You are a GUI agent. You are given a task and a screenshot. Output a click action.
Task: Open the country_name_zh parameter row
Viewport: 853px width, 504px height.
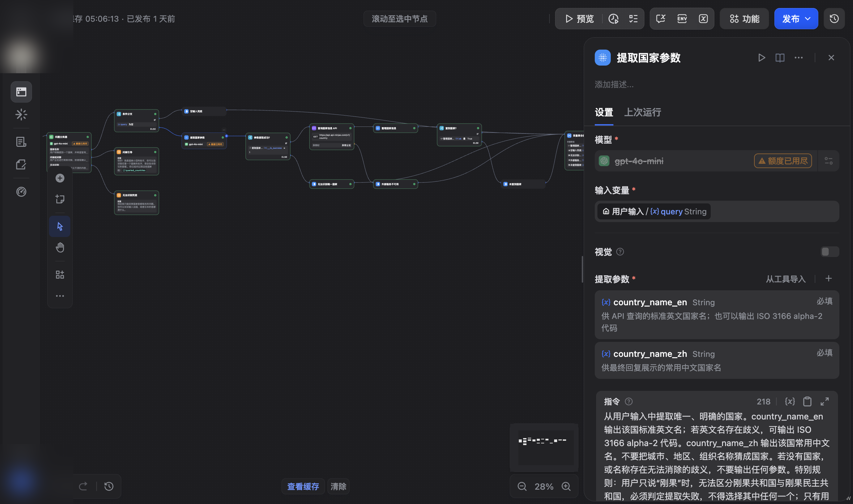(717, 360)
